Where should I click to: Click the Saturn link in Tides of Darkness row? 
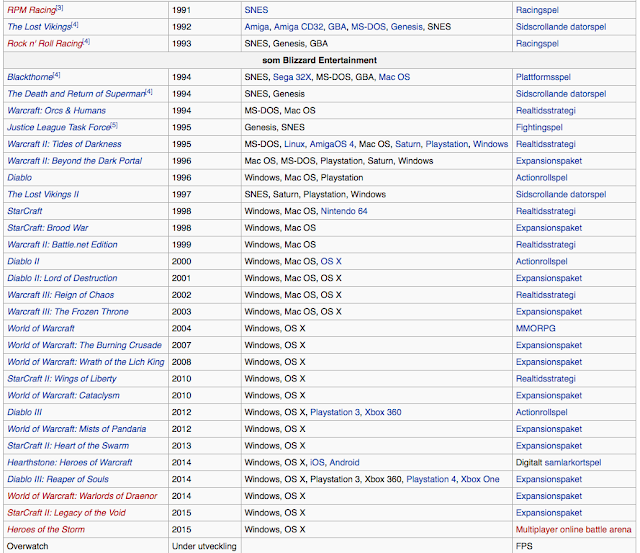(x=407, y=144)
